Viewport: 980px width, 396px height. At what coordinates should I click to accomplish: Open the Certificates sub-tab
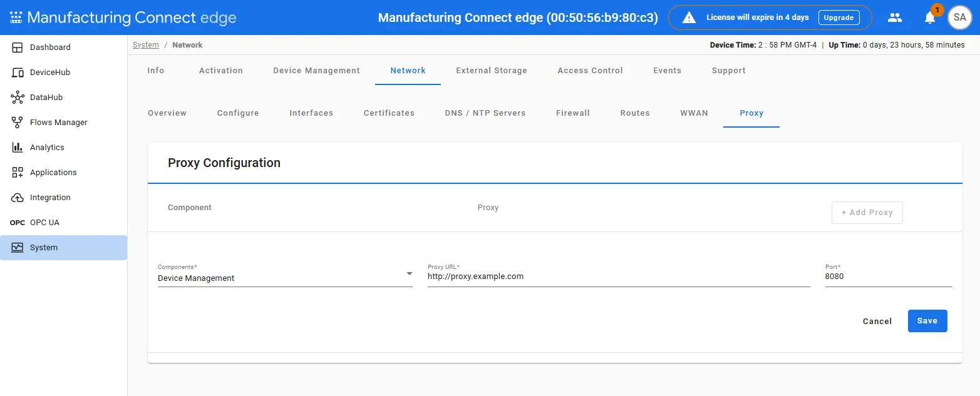coord(389,113)
